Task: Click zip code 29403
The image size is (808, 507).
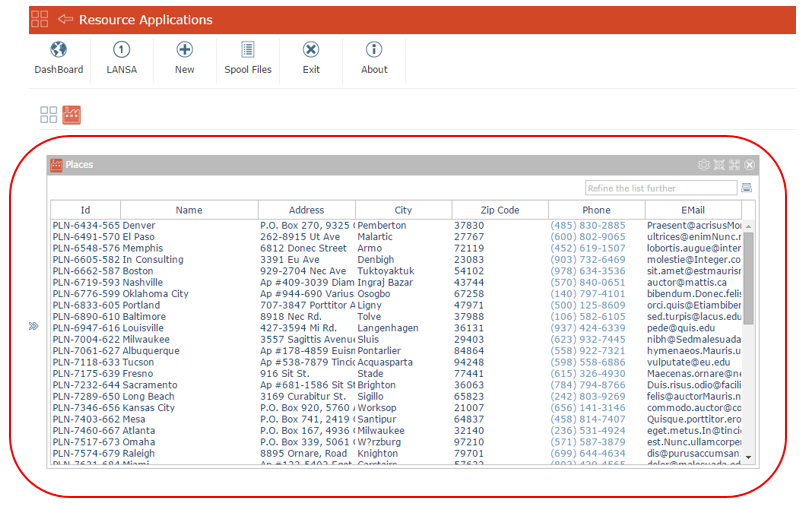Action: 469,339
